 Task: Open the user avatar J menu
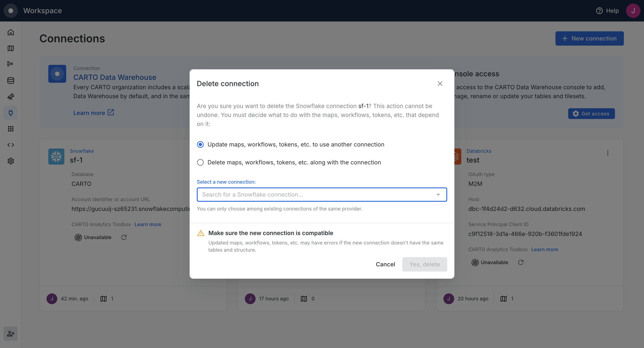pos(633,11)
